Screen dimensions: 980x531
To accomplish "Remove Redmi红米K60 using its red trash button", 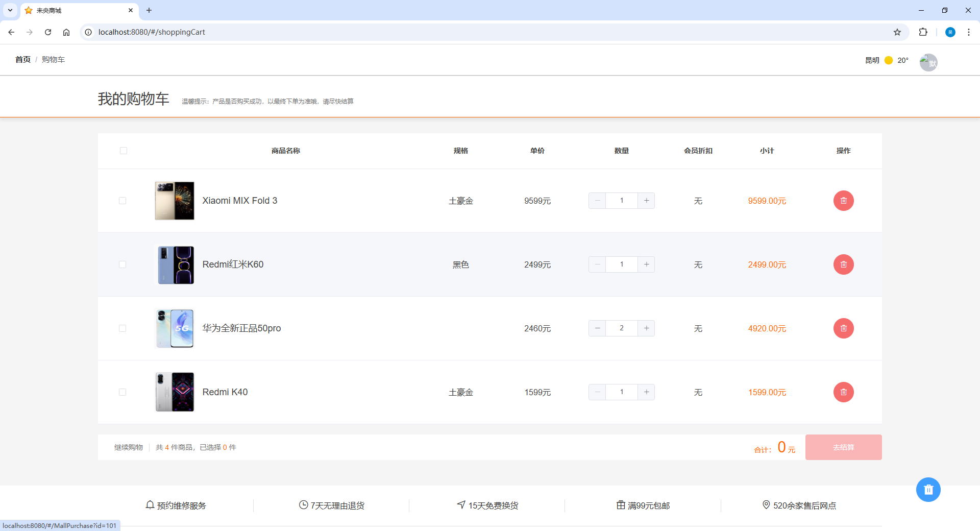I will coord(843,264).
